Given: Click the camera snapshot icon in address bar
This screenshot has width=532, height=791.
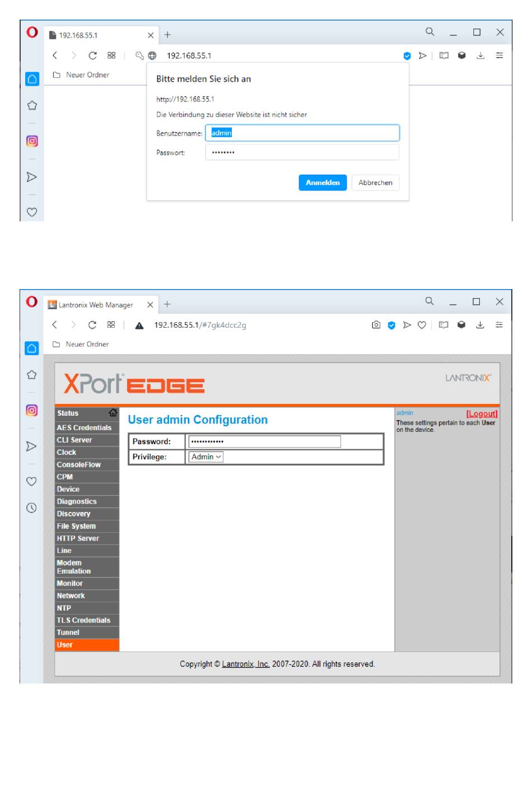Looking at the screenshot, I should (376, 325).
